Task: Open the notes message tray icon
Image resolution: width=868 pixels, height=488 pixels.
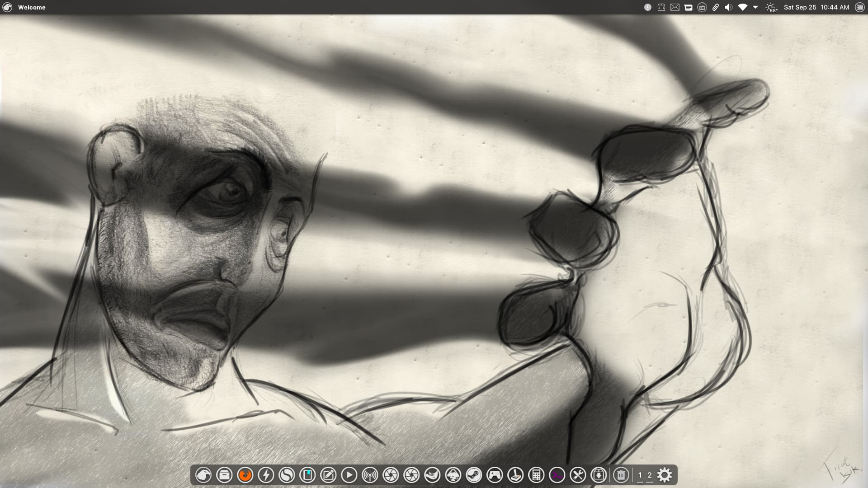Action: pyautogui.click(x=689, y=7)
